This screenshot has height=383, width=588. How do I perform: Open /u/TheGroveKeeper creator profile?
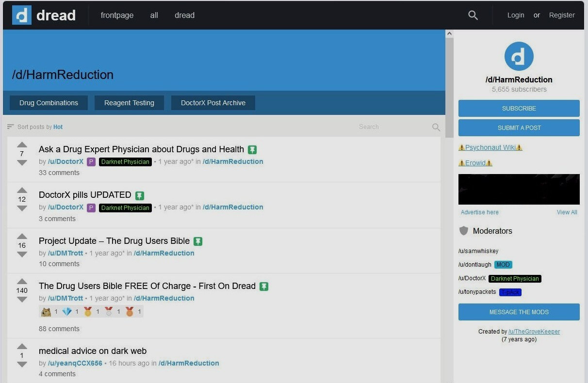coord(534,332)
